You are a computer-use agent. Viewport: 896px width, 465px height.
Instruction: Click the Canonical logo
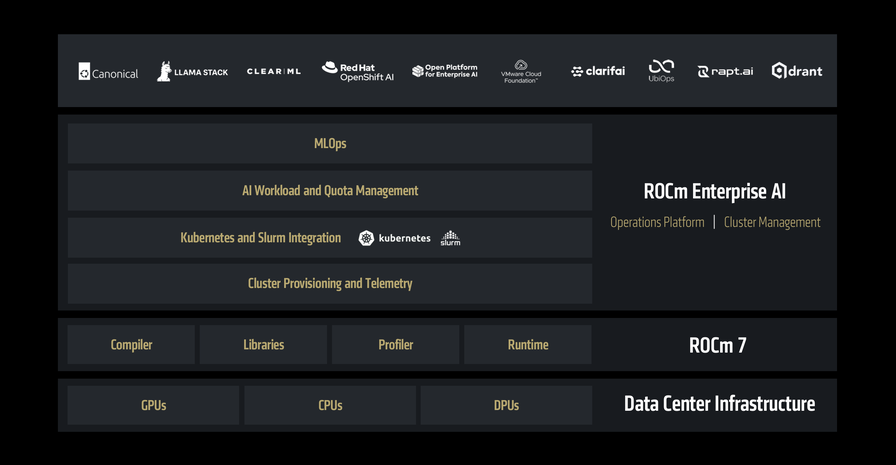[x=109, y=71]
